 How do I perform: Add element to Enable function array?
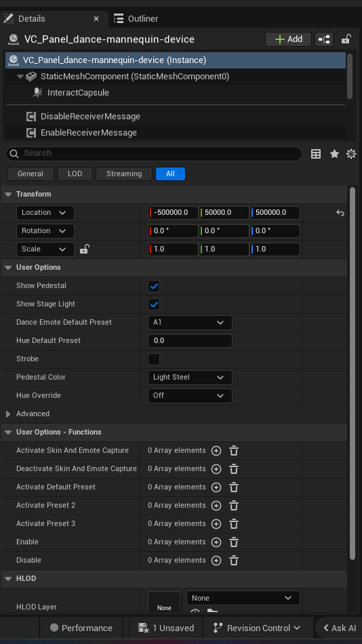pyautogui.click(x=216, y=542)
